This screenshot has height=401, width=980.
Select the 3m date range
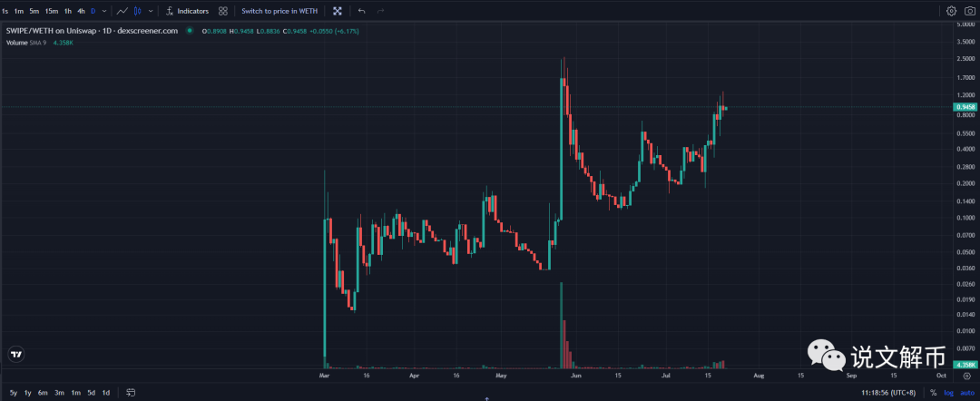(59, 393)
